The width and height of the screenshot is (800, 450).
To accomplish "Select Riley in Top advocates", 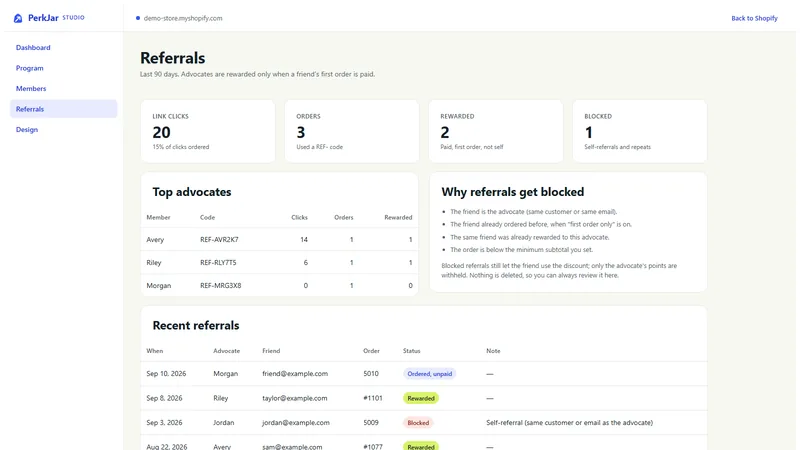I will click(x=154, y=262).
